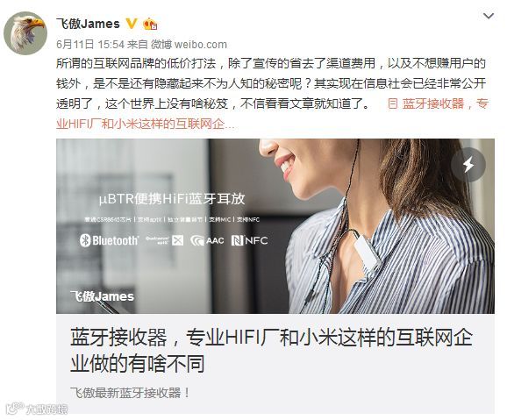Open the eagle profile avatar
The height and width of the screenshot is (420, 507).
coord(25,33)
